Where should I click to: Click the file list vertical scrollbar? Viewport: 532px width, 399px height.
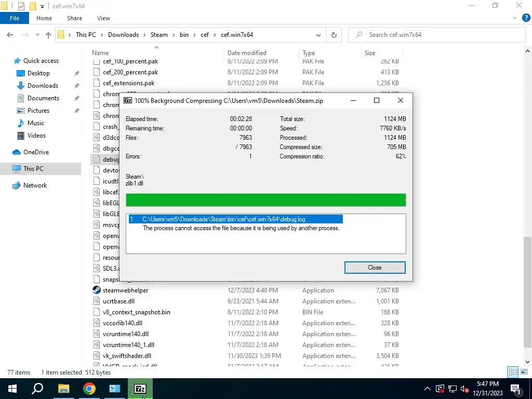point(527,292)
